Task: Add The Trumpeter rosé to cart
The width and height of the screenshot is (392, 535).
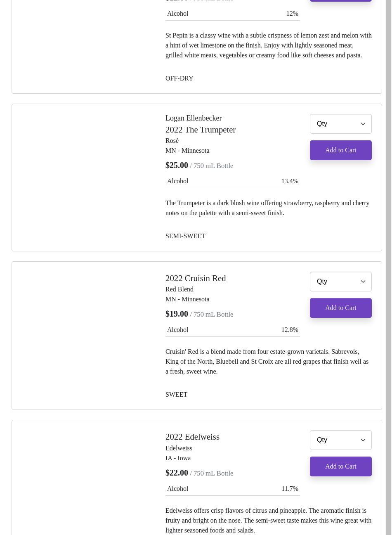Action: (x=340, y=150)
